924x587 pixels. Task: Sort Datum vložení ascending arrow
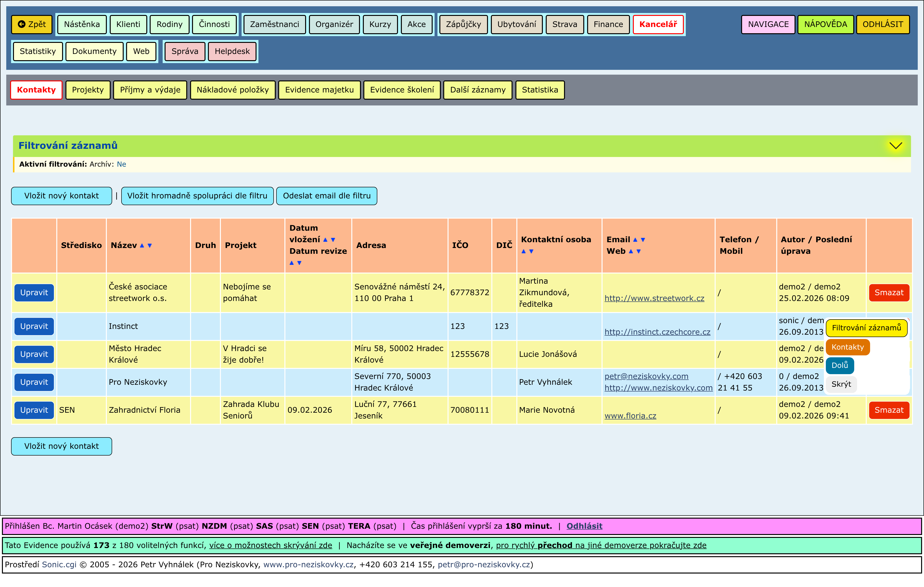pyautogui.click(x=325, y=240)
